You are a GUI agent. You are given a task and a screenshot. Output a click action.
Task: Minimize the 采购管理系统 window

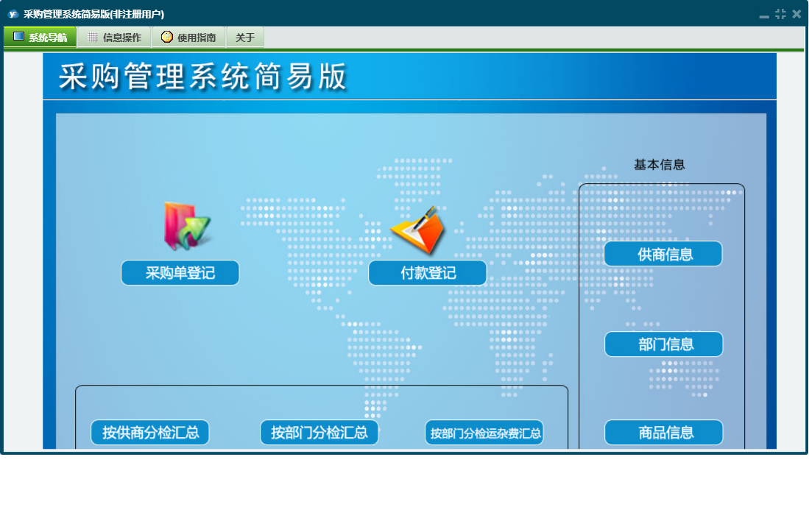(x=764, y=15)
